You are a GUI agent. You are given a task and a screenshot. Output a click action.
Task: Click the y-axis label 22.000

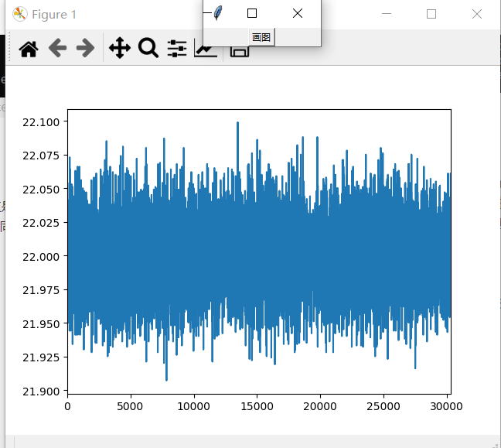[41, 256]
